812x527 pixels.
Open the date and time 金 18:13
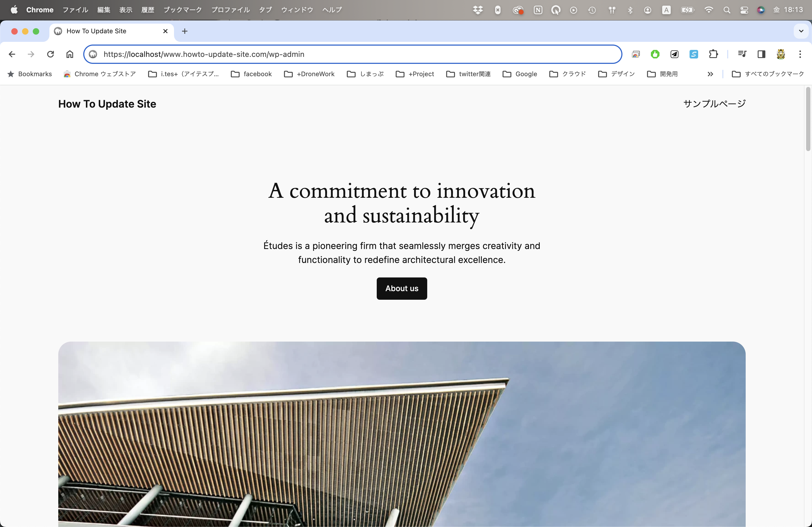pos(788,10)
